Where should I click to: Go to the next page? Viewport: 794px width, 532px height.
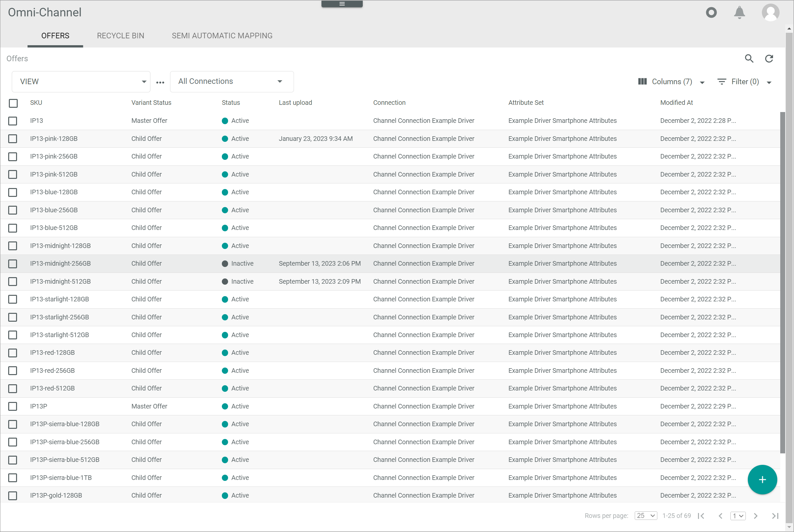[755, 516]
